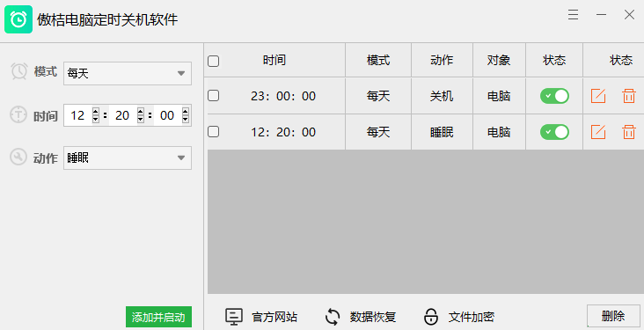This screenshot has height=330, width=644.
Task: Edit the 23:00:00 shutdown task
Action: (598, 96)
